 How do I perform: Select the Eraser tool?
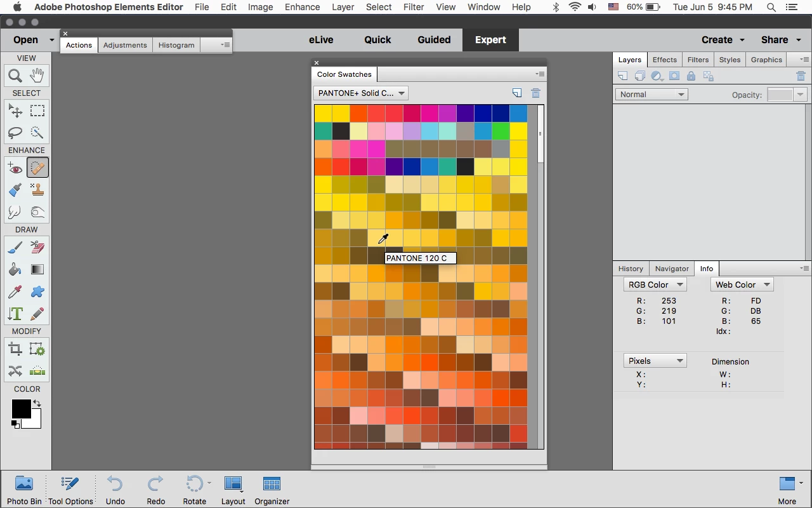click(37, 247)
